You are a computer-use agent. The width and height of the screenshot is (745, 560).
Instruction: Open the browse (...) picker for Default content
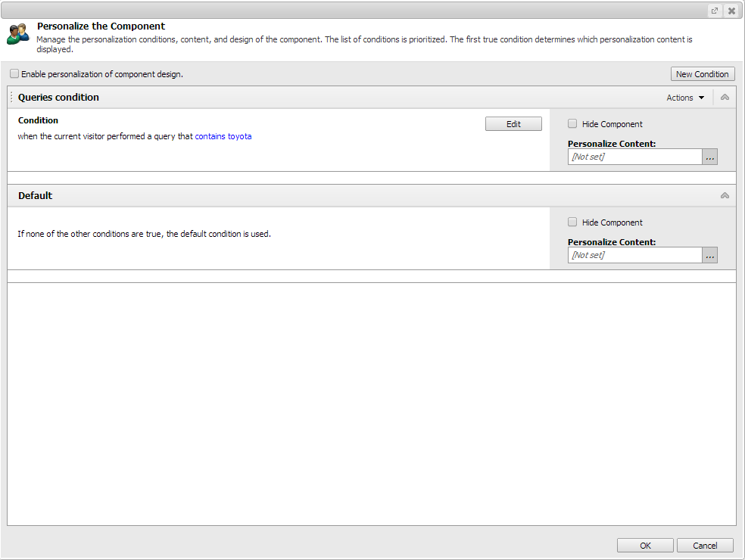click(709, 255)
